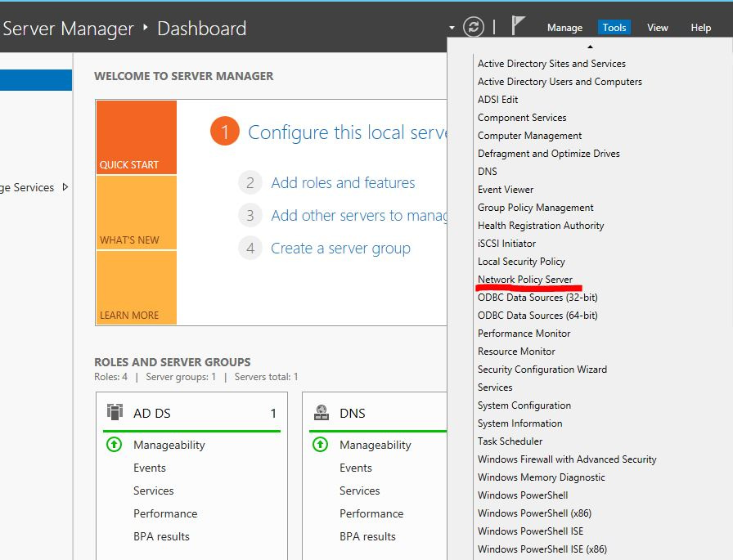The width and height of the screenshot is (733, 560).
Task: Open ADSI Edit from Tools
Action: pyautogui.click(x=498, y=100)
